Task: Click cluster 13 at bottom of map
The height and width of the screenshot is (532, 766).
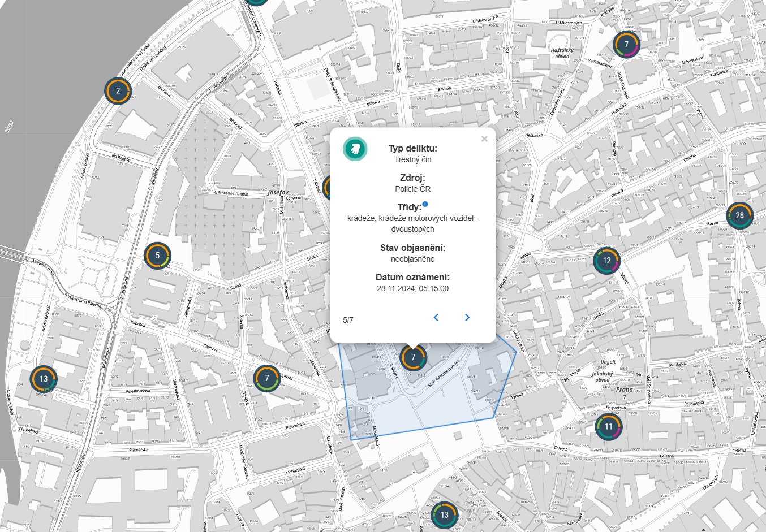Action: [x=445, y=514]
